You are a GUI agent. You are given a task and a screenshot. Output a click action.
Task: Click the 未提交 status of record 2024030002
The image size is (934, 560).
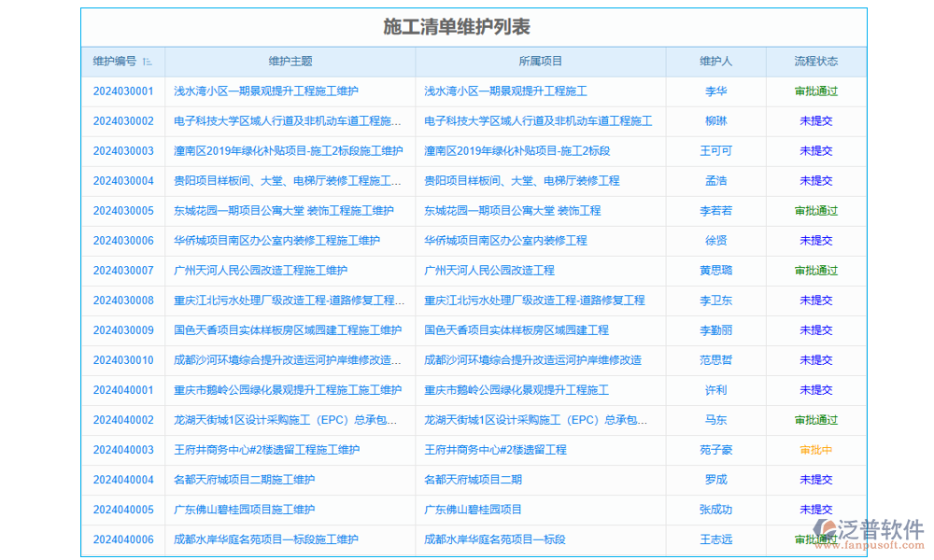pos(815,121)
